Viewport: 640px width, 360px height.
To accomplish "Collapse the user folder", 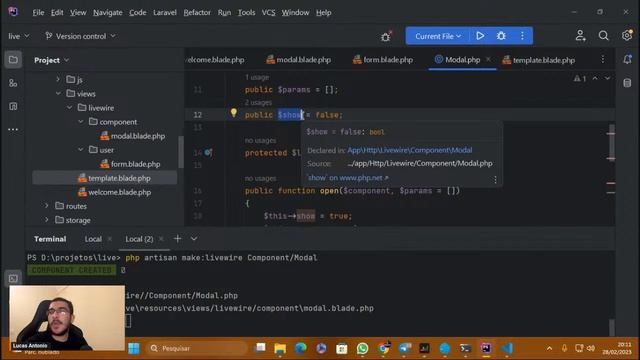I will 81,150.
